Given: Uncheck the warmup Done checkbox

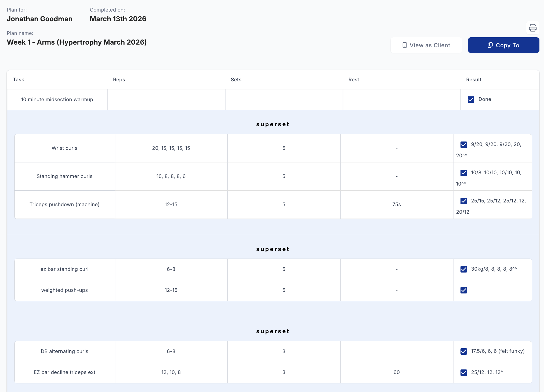Looking at the screenshot, I should click(471, 100).
